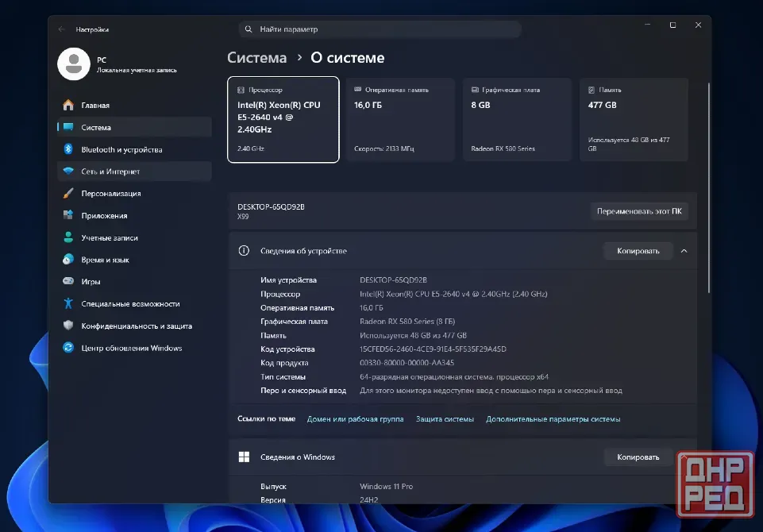Open Центр обновления Windows

click(x=134, y=348)
